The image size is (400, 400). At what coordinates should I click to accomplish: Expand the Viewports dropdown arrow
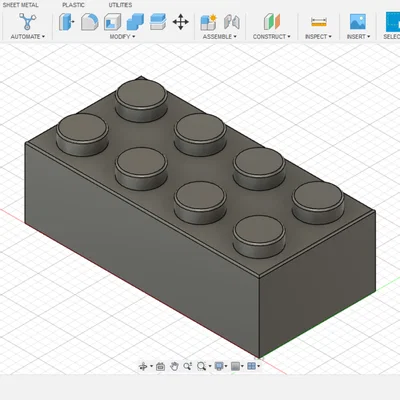coord(259,366)
